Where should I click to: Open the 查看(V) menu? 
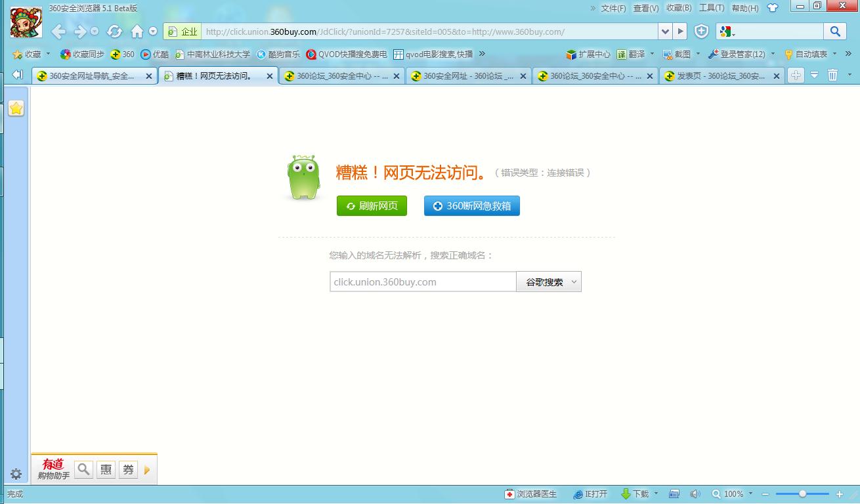[x=645, y=8]
